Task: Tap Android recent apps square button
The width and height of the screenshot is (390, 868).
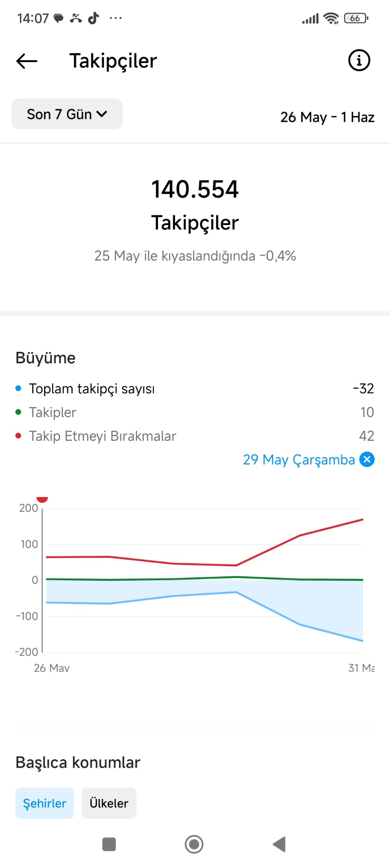Action: 109,844
